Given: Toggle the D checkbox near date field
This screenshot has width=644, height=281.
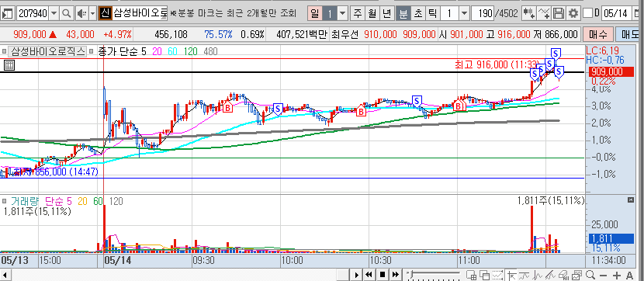Looking at the screenshot, I should (x=587, y=13).
